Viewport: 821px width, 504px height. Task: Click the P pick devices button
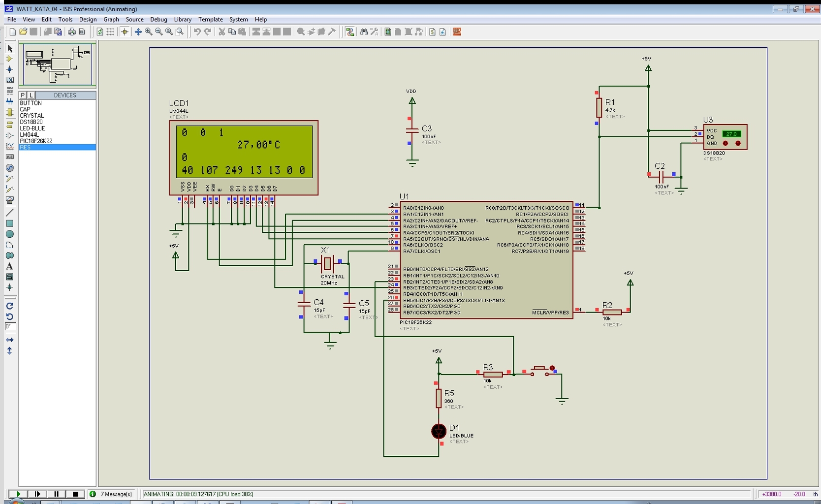pyautogui.click(x=23, y=95)
